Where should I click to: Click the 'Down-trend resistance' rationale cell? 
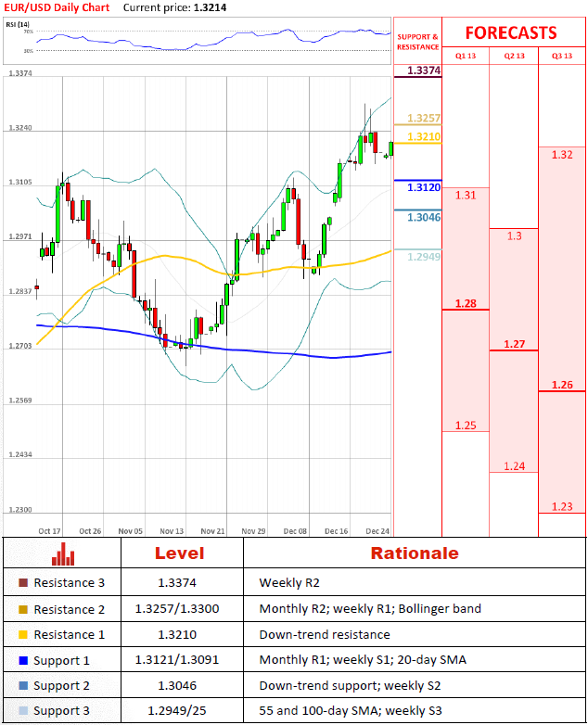coord(325,634)
